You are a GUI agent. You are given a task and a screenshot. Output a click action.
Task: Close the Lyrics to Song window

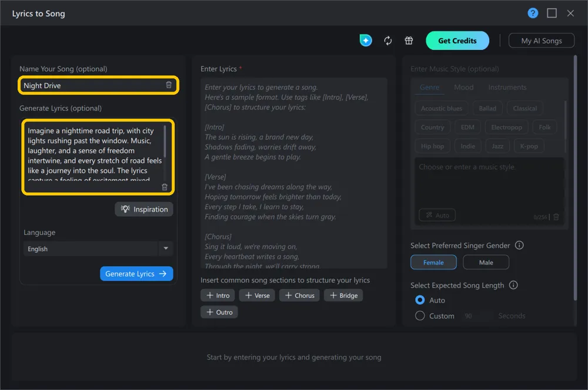[x=570, y=13]
